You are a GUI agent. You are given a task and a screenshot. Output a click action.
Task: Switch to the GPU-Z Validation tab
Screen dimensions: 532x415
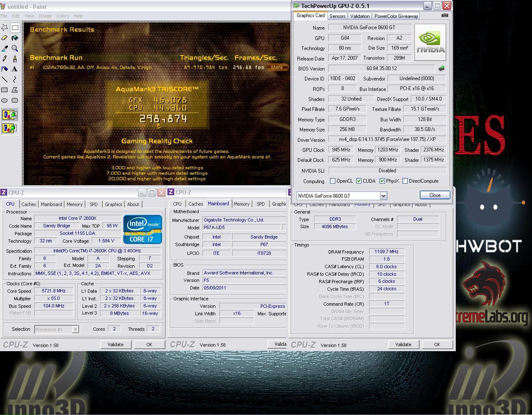coord(360,16)
